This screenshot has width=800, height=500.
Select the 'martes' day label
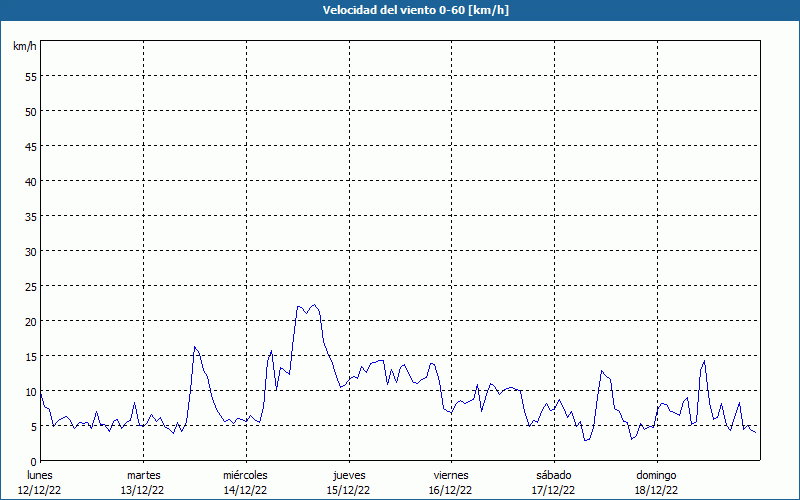pos(144,475)
